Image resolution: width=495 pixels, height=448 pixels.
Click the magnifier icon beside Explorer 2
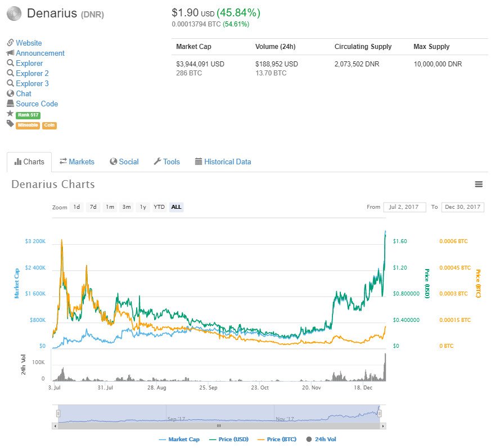click(11, 73)
